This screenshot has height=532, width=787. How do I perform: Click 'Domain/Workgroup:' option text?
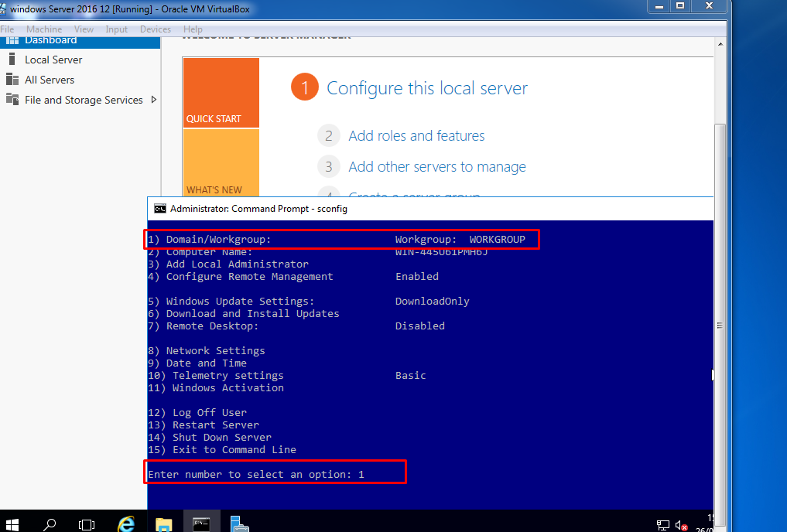(218, 240)
